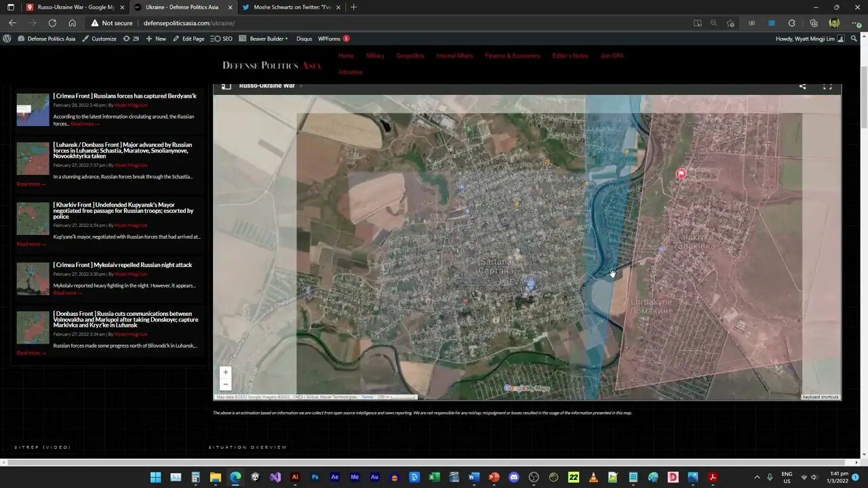
Task: Open map Keyboard shortcuts
Action: coord(821,397)
